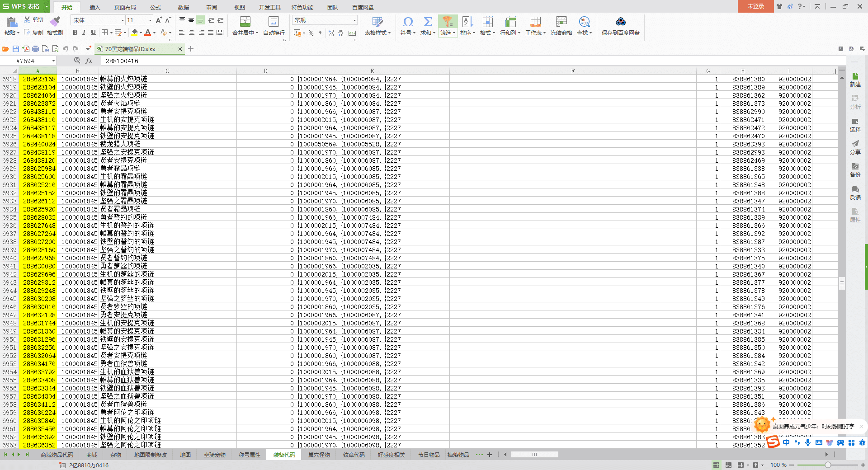Open the 公式 (Formulas) ribbon tab
868x470 pixels.
156,7
